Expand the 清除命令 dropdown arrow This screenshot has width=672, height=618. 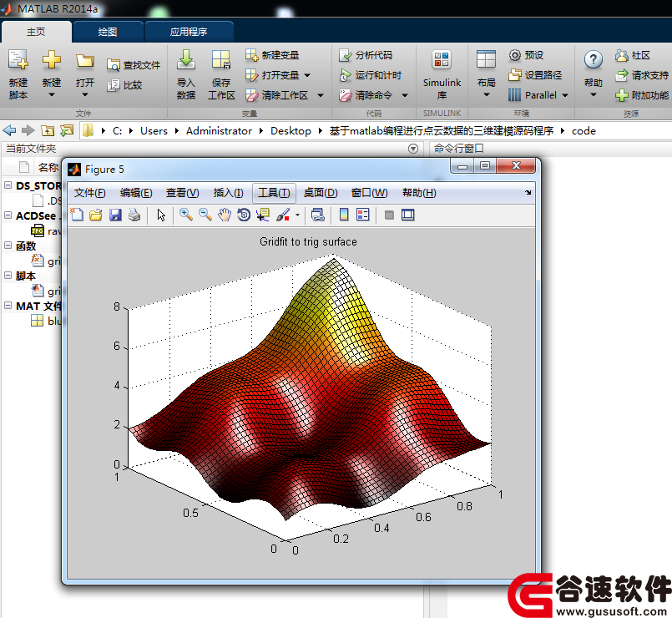pos(405,95)
